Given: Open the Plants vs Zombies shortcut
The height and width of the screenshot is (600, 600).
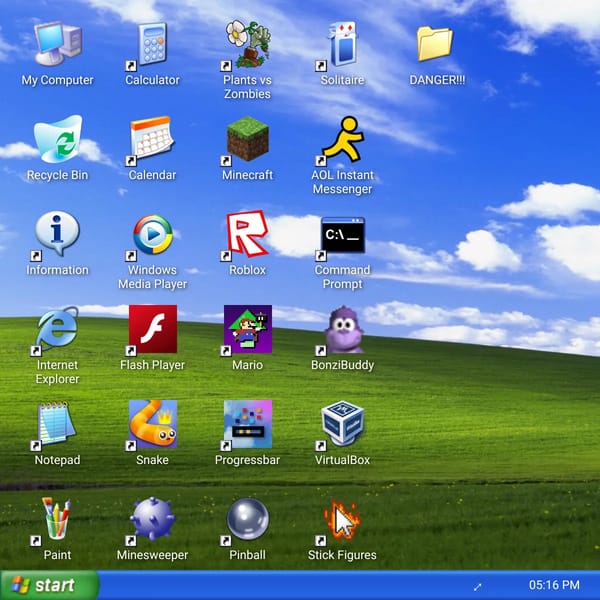Looking at the screenshot, I should click(248, 44).
